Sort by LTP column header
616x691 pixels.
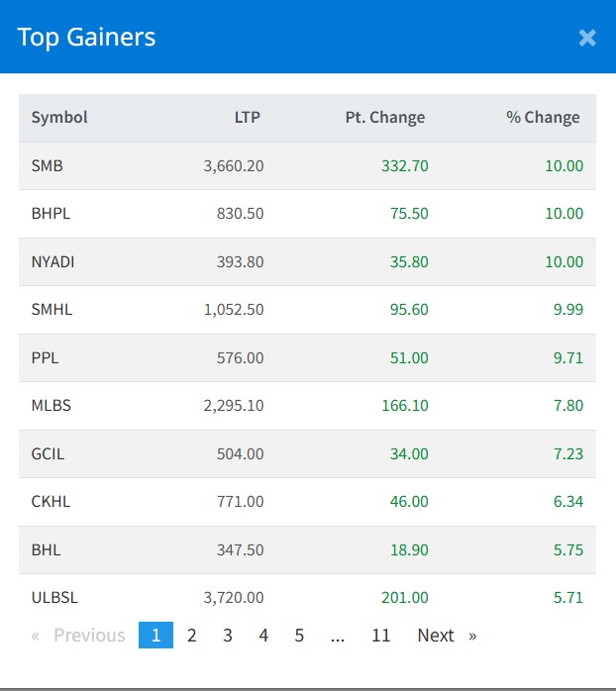[x=248, y=118]
